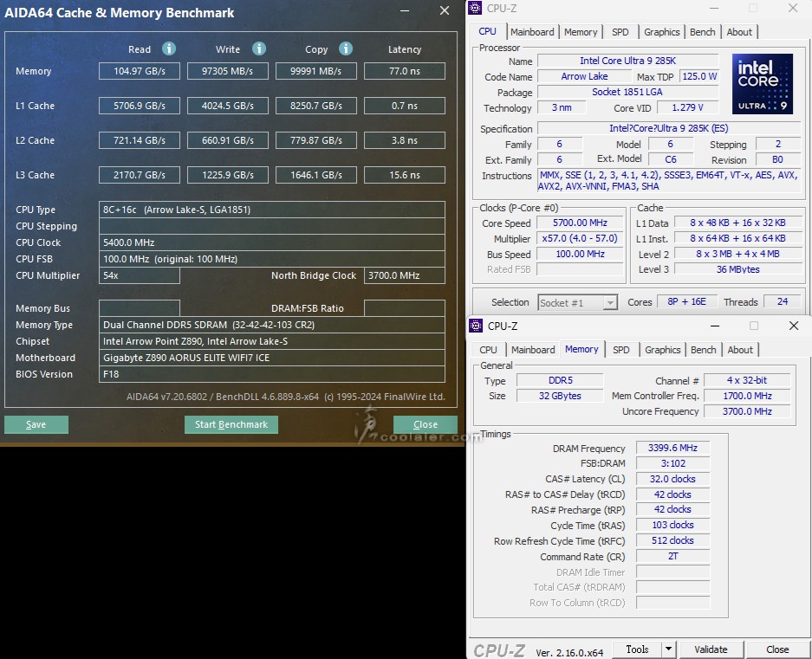Image resolution: width=812 pixels, height=659 pixels.
Task: Switch to the Mainboard tab in upper CPU-Z
Action: [x=532, y=32]
